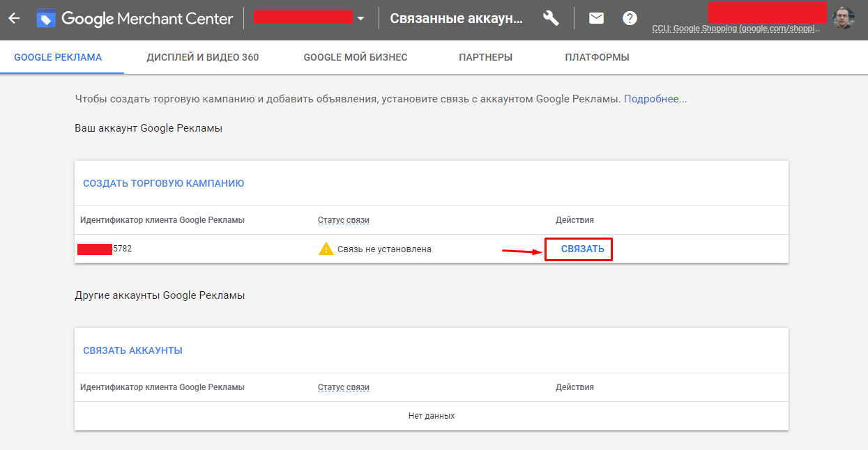868x450 pixels.
Task: Click the yellow warning status icon
Action: (x=326, y=249)
